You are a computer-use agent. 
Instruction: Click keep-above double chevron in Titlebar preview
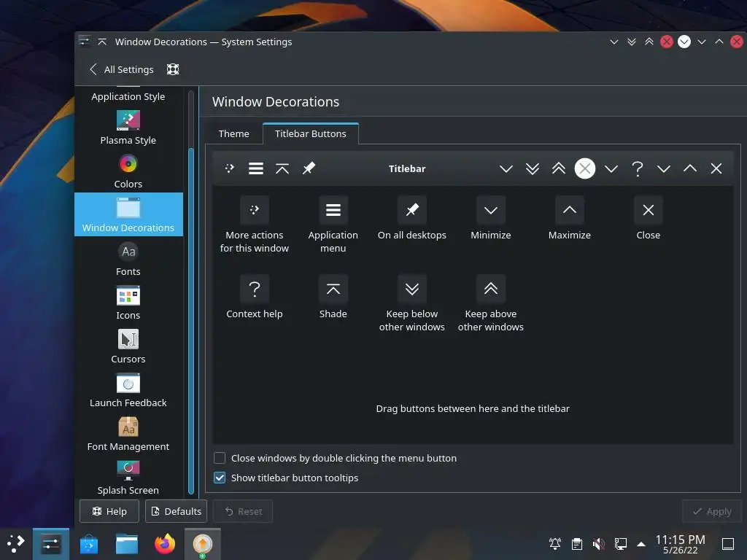(559, 168)
